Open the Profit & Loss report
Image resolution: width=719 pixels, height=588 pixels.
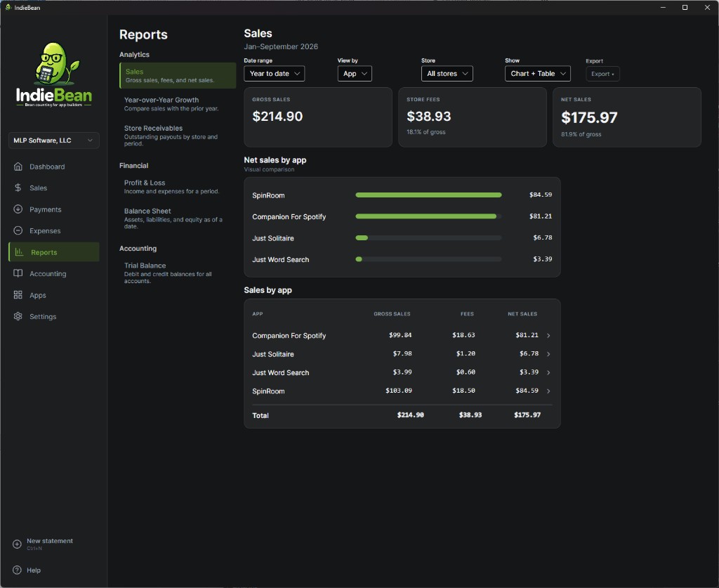(178, 187)
